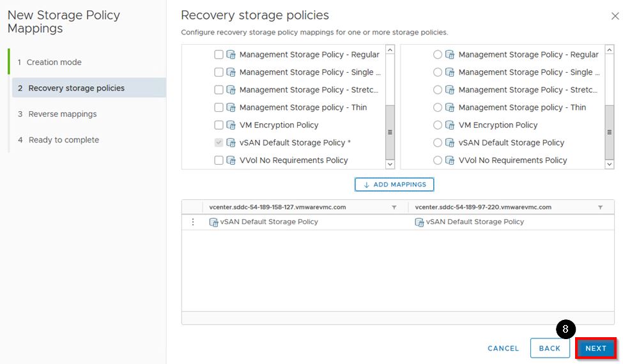This screenshot has width=623, height=364.
Task: Enable the Management Storage policy - Thin checkbox
Action: click(219, 107)
